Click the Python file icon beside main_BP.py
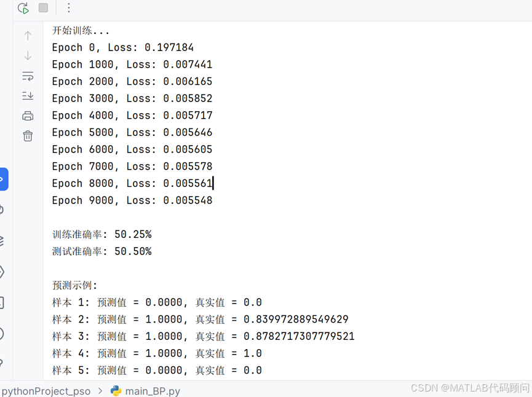The image size is (532, 397). point(116,391)
